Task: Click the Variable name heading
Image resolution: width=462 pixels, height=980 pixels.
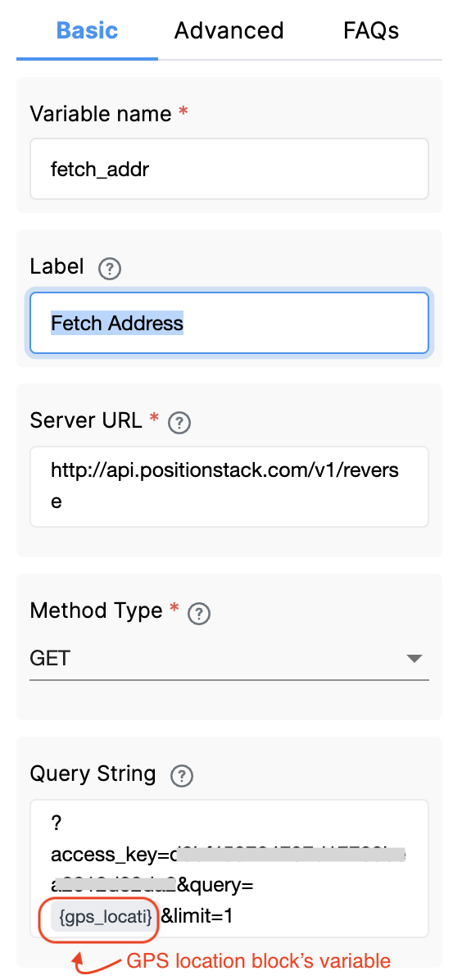Action: point(101,114)
